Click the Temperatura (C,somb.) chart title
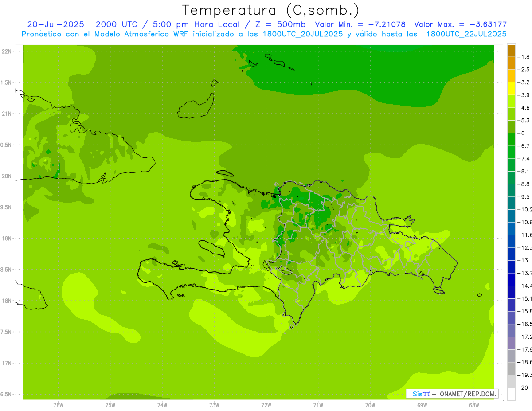The image size is (532, 411). click(270, 10)
